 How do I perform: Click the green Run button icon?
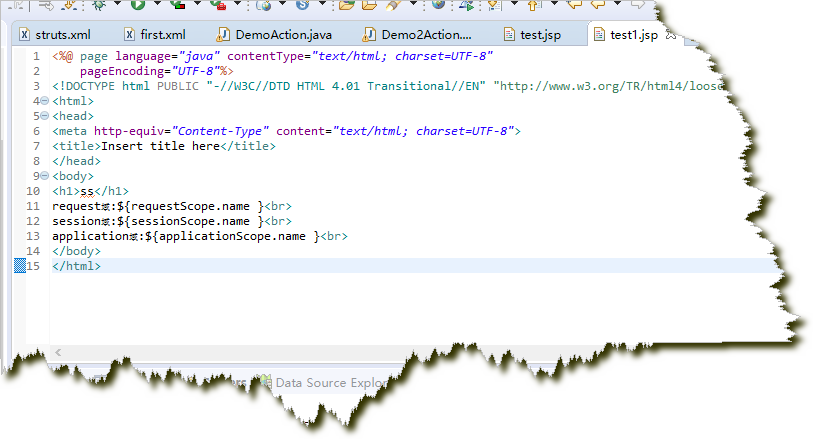[138, 6]
